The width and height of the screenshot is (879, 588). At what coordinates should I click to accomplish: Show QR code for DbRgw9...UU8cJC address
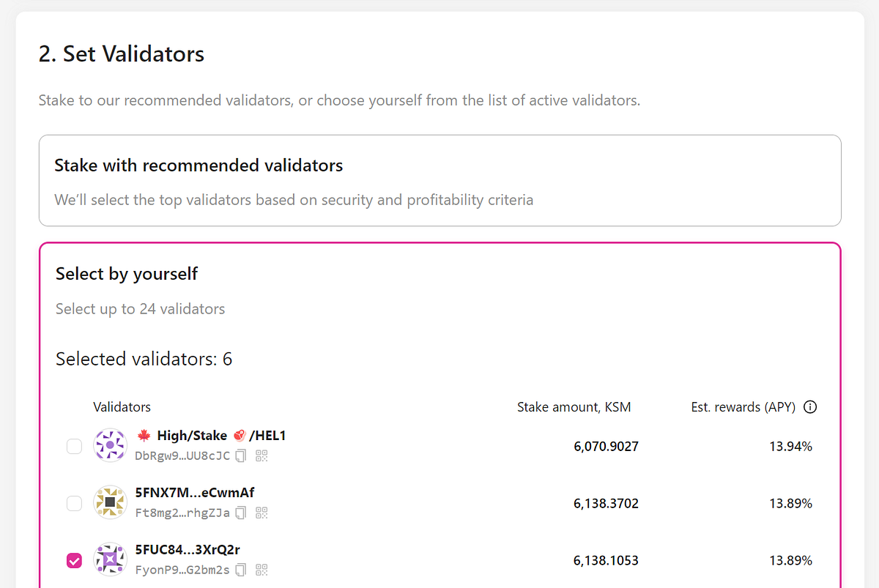[x=262, y=455]
